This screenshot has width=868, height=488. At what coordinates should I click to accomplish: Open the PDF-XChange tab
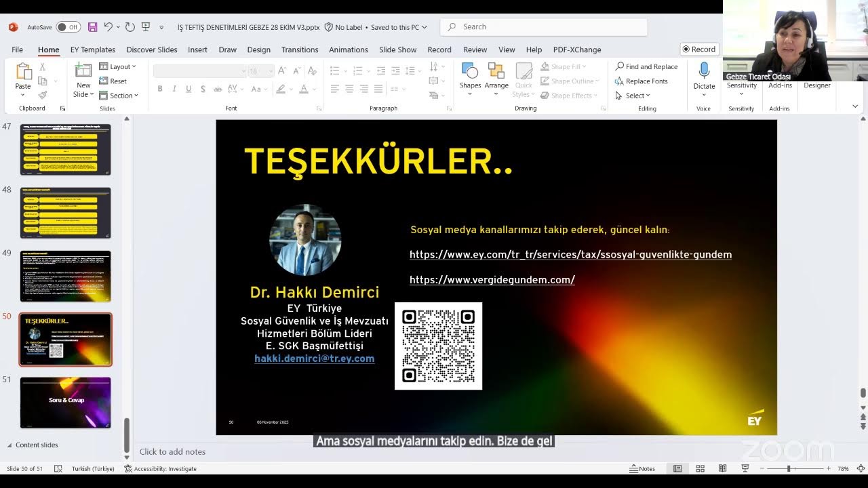tap(577, 49)
